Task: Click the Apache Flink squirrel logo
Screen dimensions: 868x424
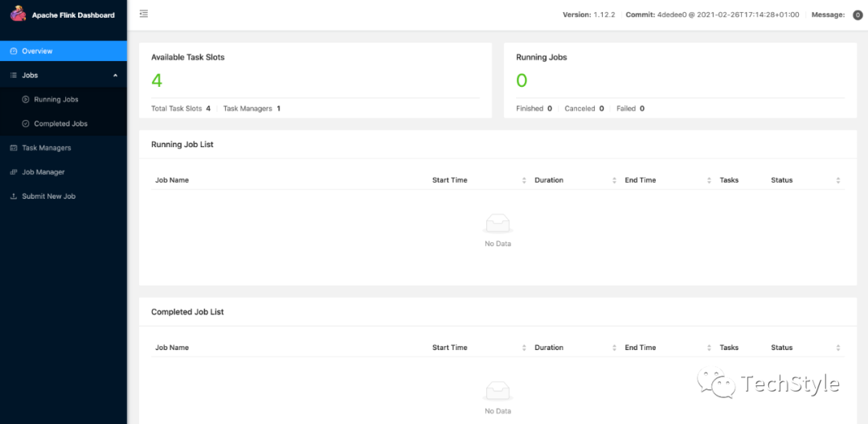Action: (x=18, y=14)
